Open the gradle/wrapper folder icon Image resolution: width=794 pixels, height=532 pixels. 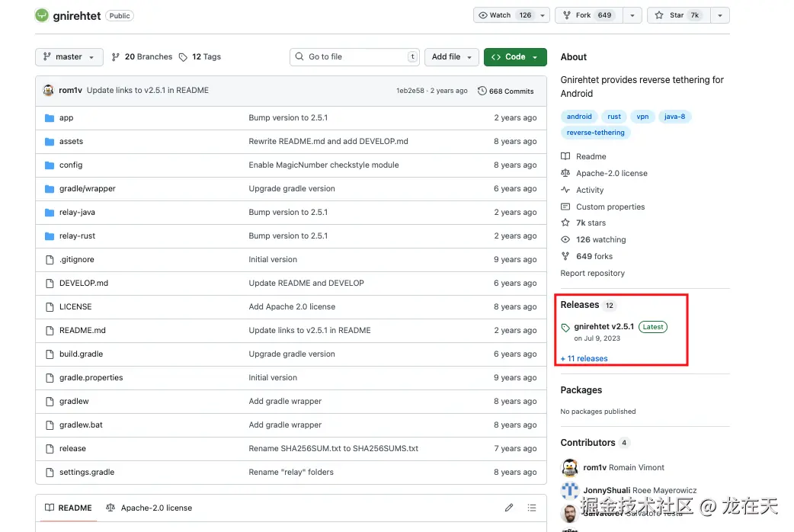49,188
